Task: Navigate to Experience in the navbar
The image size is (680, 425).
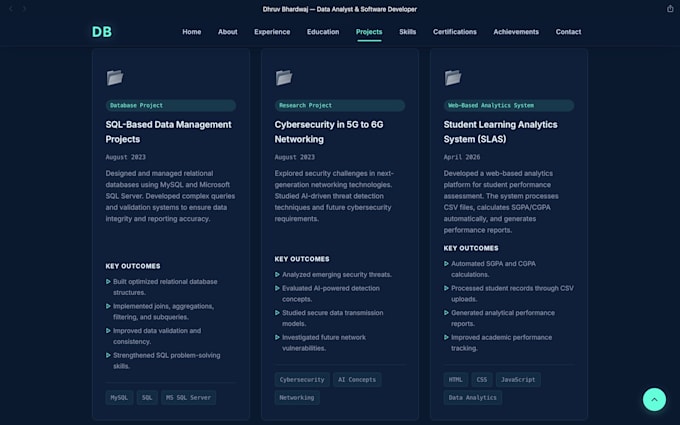Action: point(272,32)
